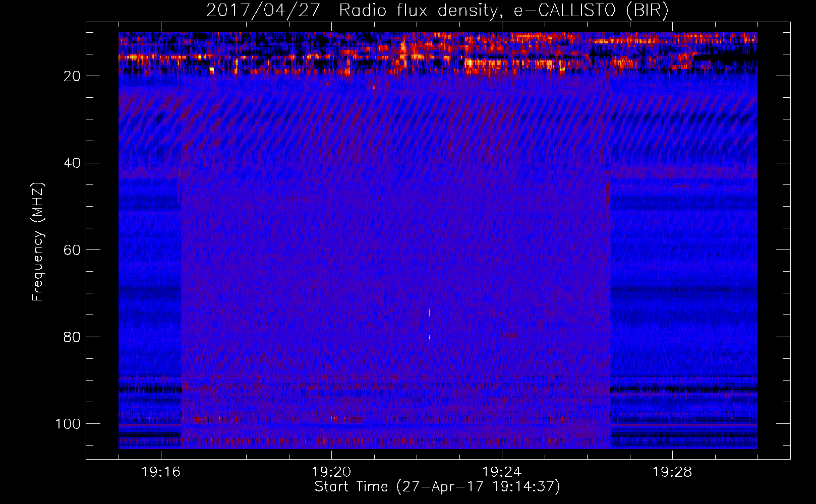Screen dimensions: 816x504
Task: Click the 80 frequency tick label
Action: (x=72, y=337)
